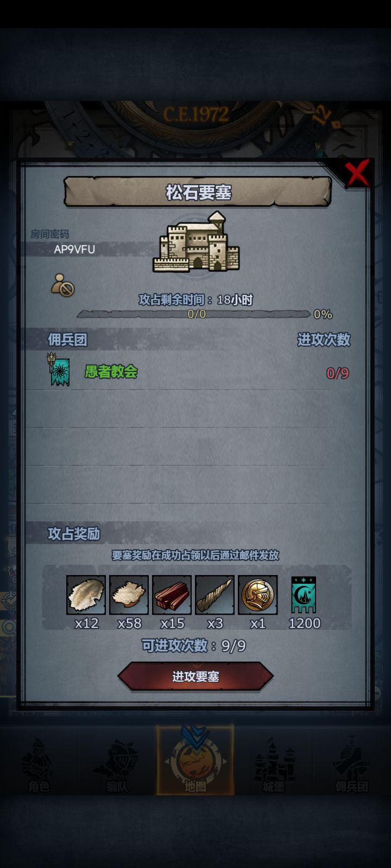Tap the gold helmet coin reward

257,595
